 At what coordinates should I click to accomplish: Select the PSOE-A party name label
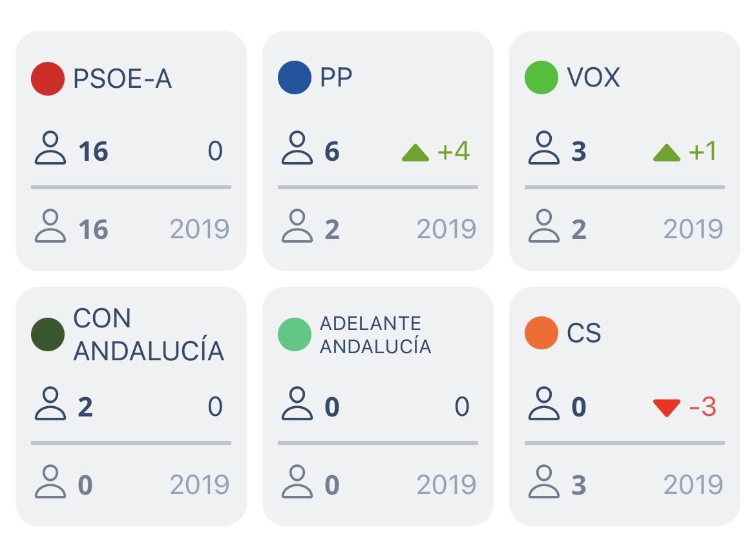coord(122,79)
